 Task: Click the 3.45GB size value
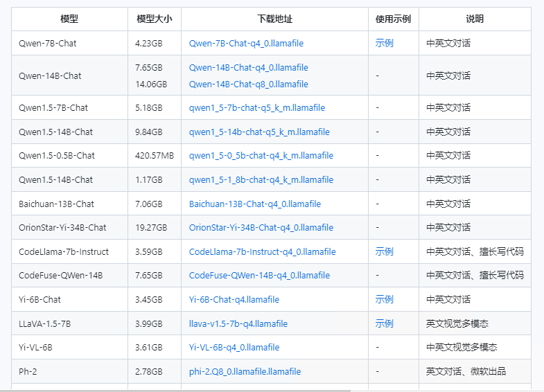(x=149, y=300)
